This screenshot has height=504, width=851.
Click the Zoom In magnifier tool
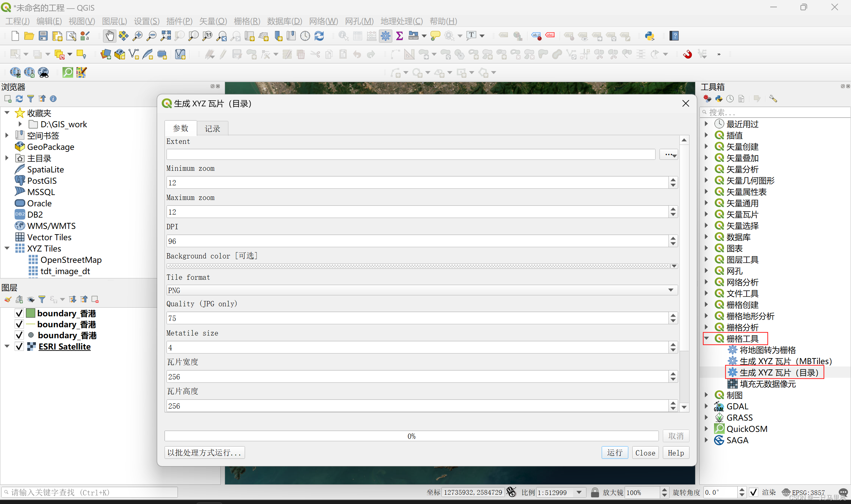pos(137,36)
